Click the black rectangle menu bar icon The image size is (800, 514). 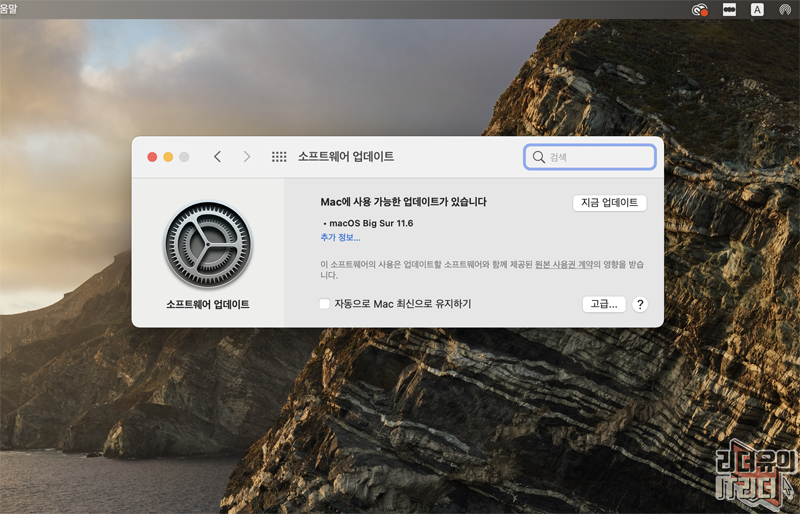(730, 10)
